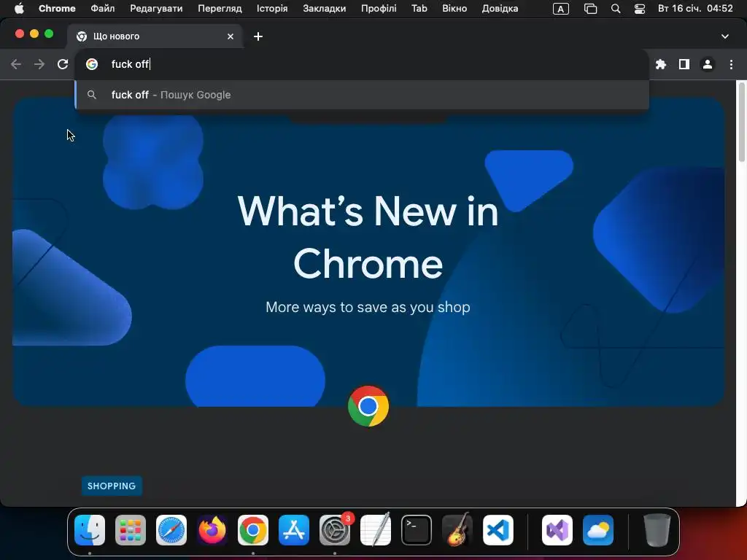Open Launchpad from the Dock

pos(131,530)
